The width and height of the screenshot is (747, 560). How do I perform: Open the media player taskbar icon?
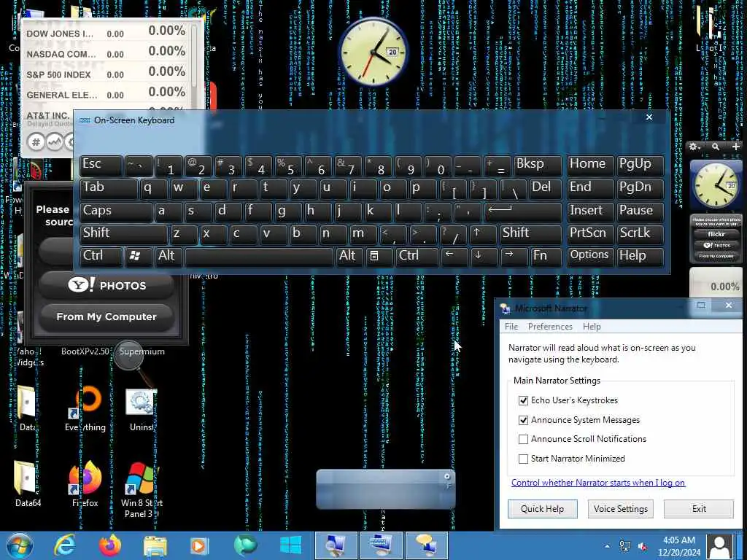tap(199, 545)
